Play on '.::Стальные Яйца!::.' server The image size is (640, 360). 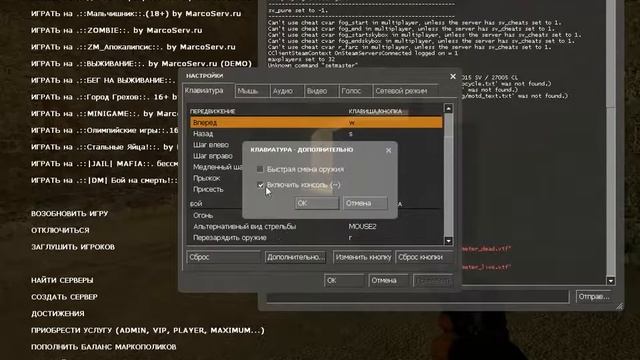coord(104,147)
